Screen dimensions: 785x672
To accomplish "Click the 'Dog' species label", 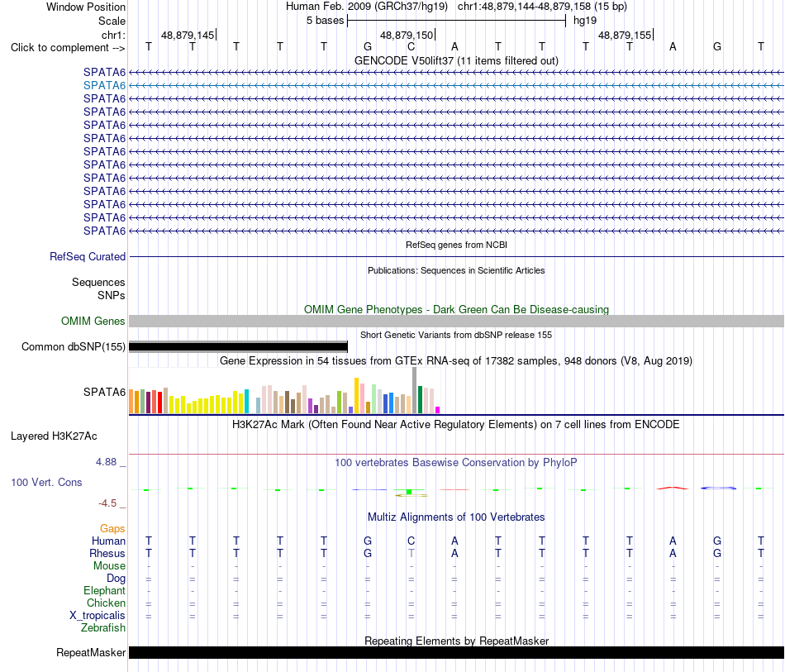I will (116, 579).
